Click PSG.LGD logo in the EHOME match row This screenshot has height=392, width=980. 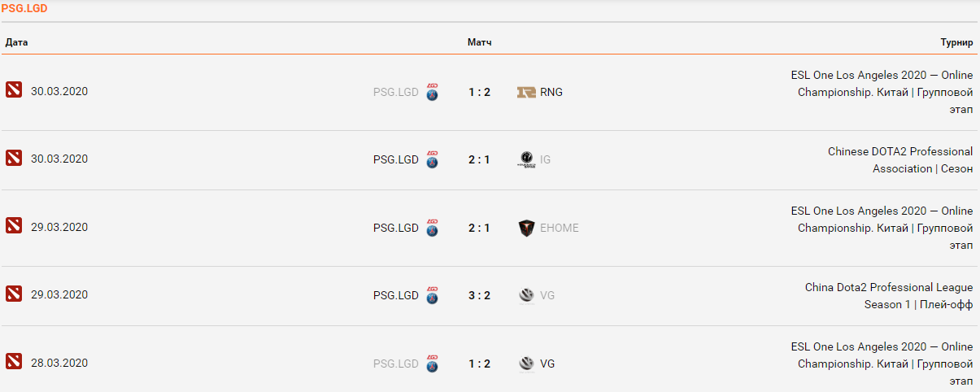(433, 227)
